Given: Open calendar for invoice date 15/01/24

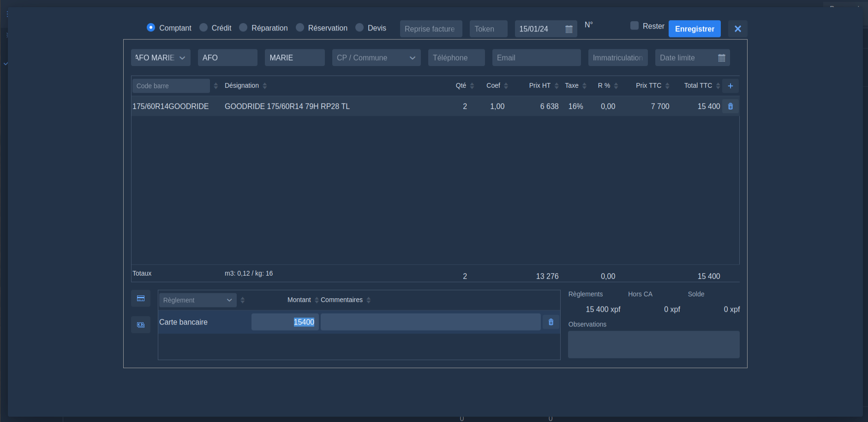Looking at the screenshot, I should [569, 29].
